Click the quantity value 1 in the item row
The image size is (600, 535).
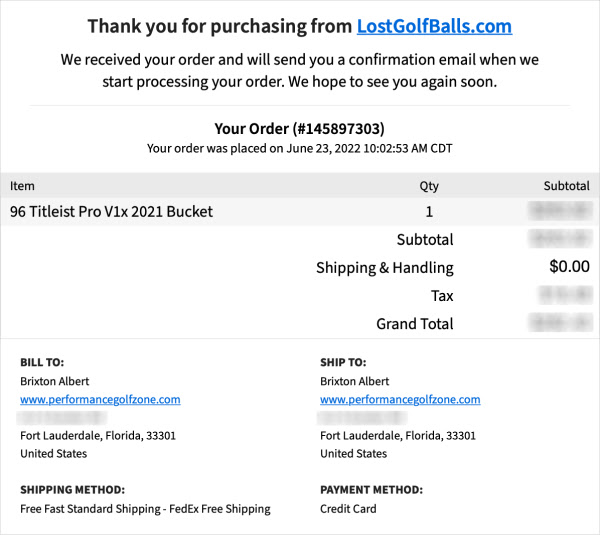[x=429, y=212]
